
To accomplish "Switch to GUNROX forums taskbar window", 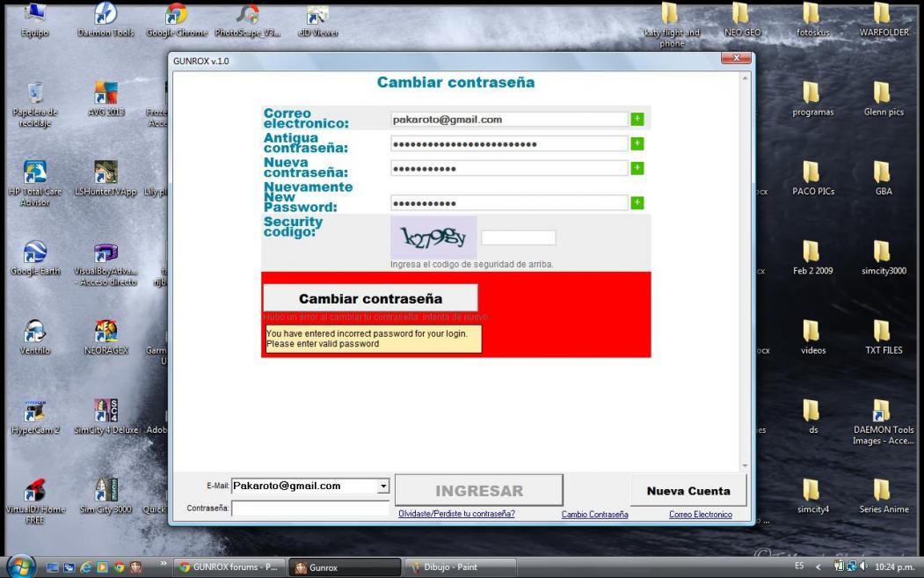I will (227, 567).
